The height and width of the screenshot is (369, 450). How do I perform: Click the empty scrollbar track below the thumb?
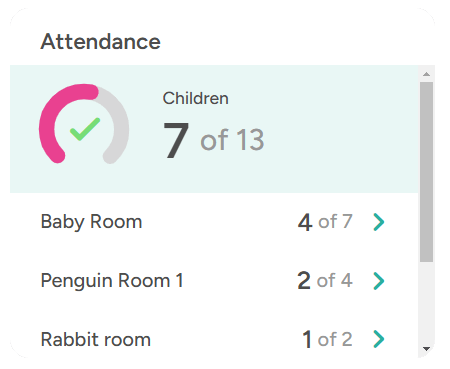click(x=426, y=302)
